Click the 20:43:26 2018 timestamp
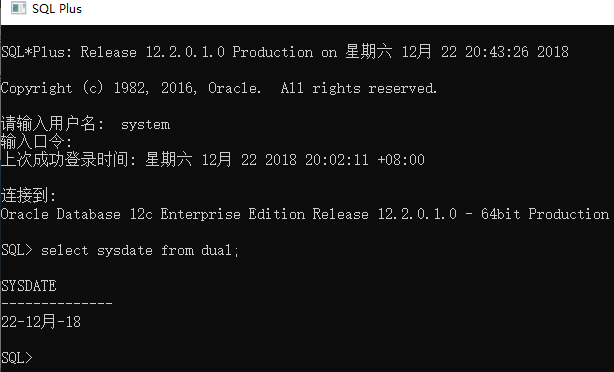 click(x=516, y=52)
